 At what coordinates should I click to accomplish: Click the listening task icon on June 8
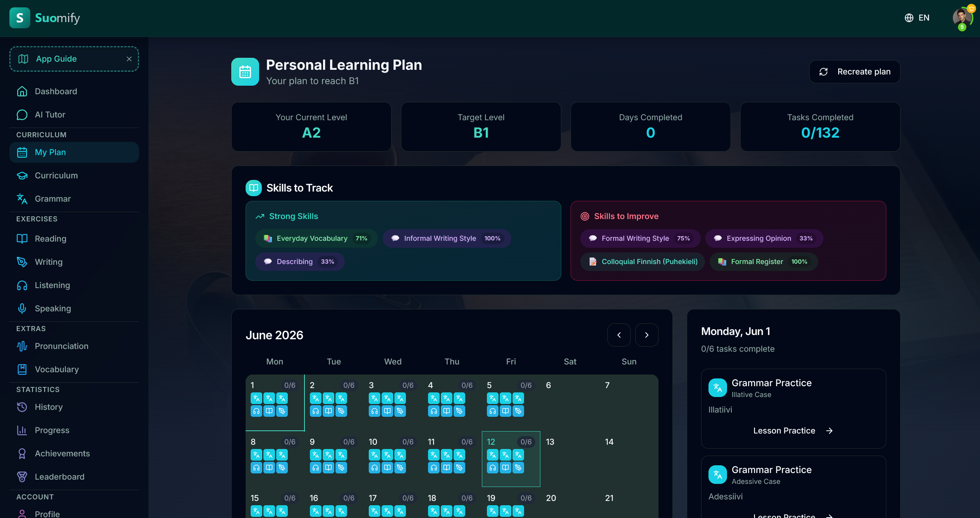pos(256,468)
